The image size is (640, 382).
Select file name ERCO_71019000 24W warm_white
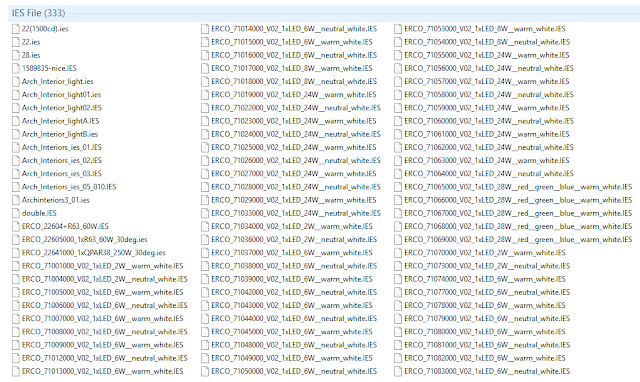pyautogui.click(x=293, y=95)
